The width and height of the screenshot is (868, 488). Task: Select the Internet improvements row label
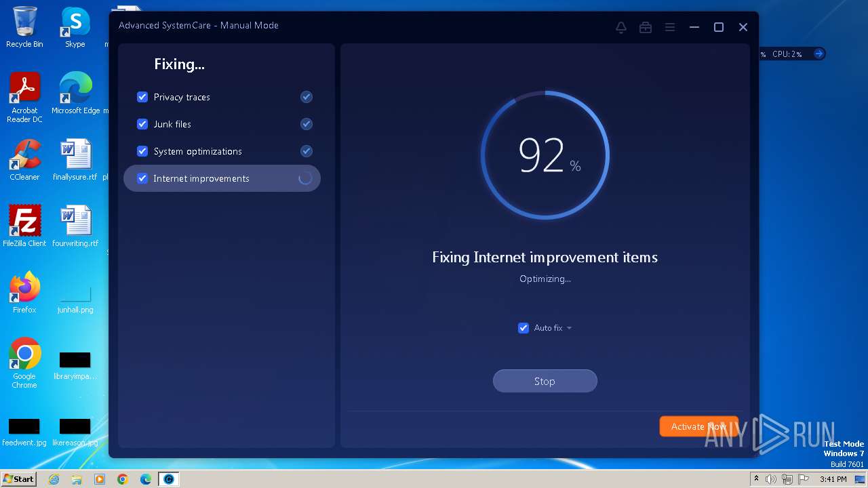(x=201, y=178)
